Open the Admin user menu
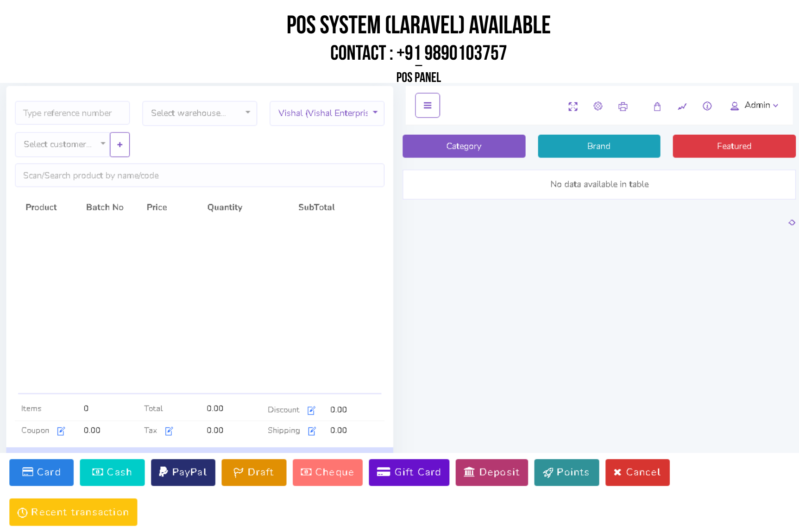 (x=755, y=106)
